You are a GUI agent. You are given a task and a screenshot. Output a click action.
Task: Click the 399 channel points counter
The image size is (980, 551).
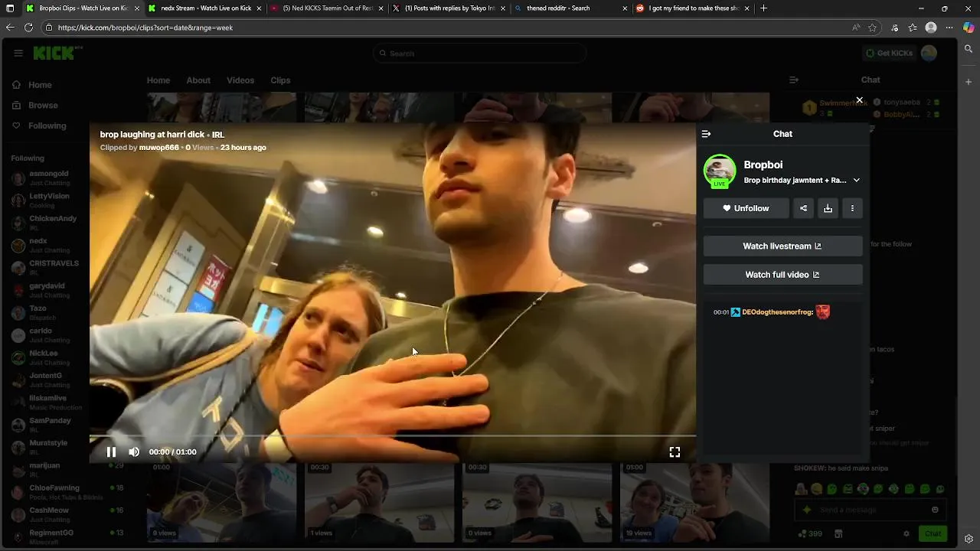tap(810, 534)
